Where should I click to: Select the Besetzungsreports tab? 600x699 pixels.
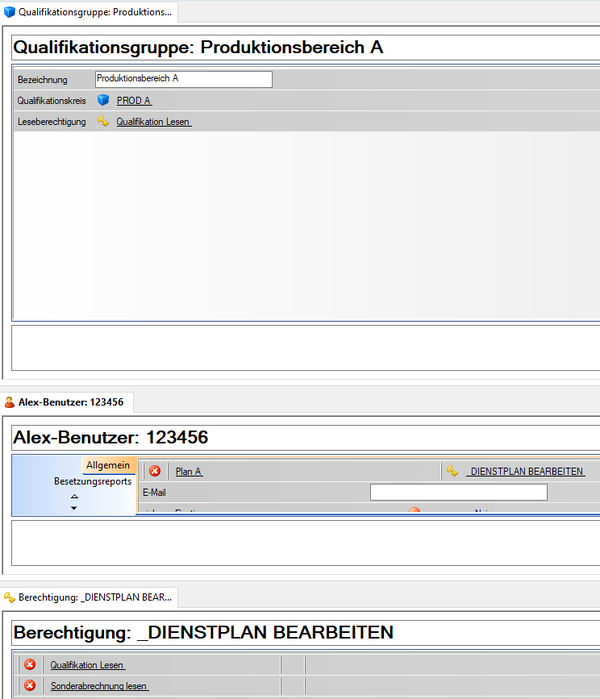pyautogui.click(x=92, y=481)
